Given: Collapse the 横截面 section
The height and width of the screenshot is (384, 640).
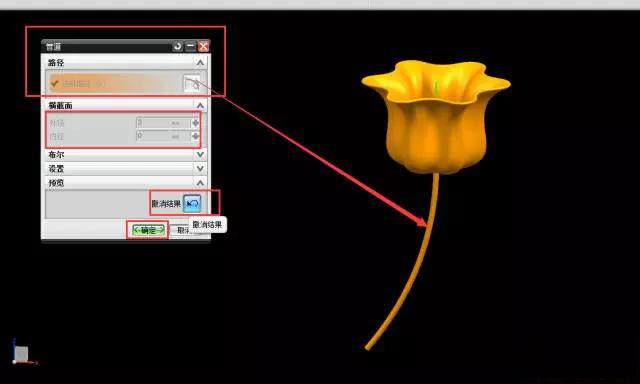Looking at the screenshot, I should (x=200, y=106).
